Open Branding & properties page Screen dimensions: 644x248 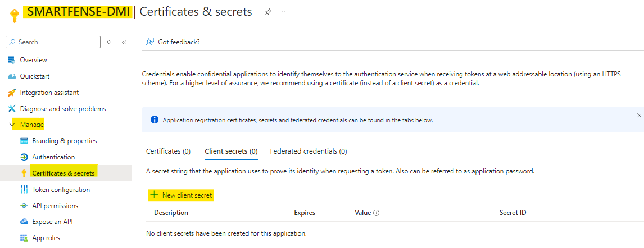click(x=59, y=141)
